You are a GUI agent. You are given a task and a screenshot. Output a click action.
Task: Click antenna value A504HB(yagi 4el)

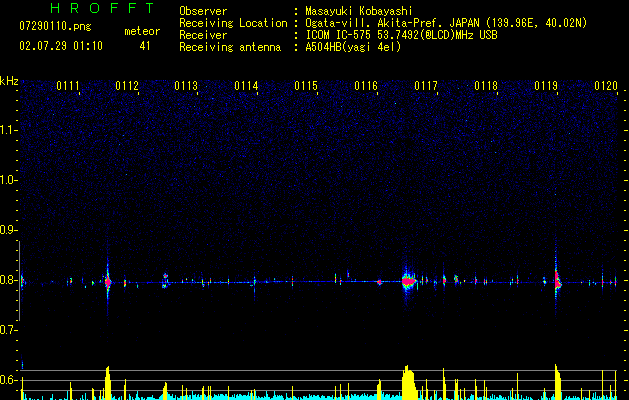[353, 47]
